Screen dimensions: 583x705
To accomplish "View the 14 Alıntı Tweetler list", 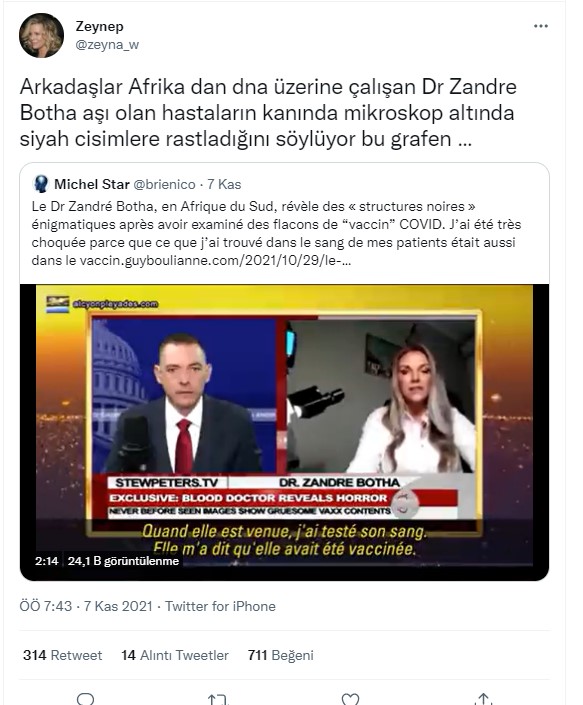I will coord(175,655).
